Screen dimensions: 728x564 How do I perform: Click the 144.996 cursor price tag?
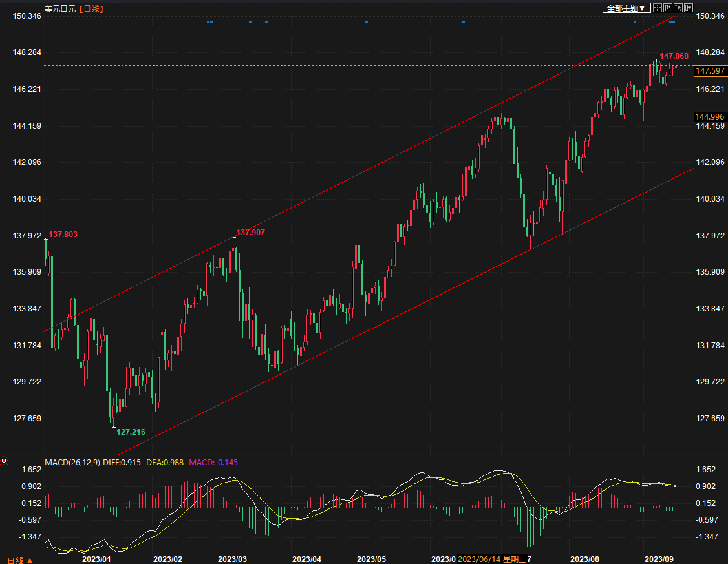(x=710, y=117)
